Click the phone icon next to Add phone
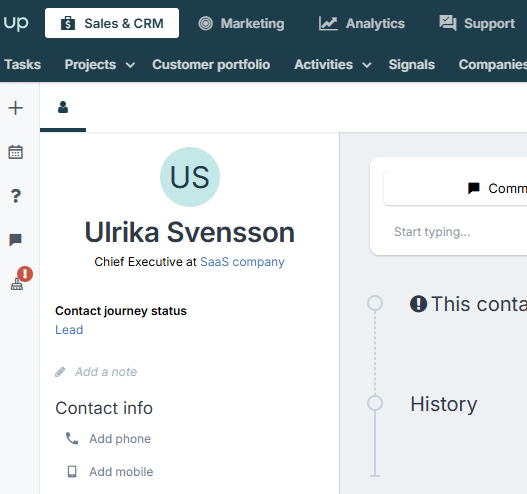Screen dimensions: 527x494 tap(72, 439)
